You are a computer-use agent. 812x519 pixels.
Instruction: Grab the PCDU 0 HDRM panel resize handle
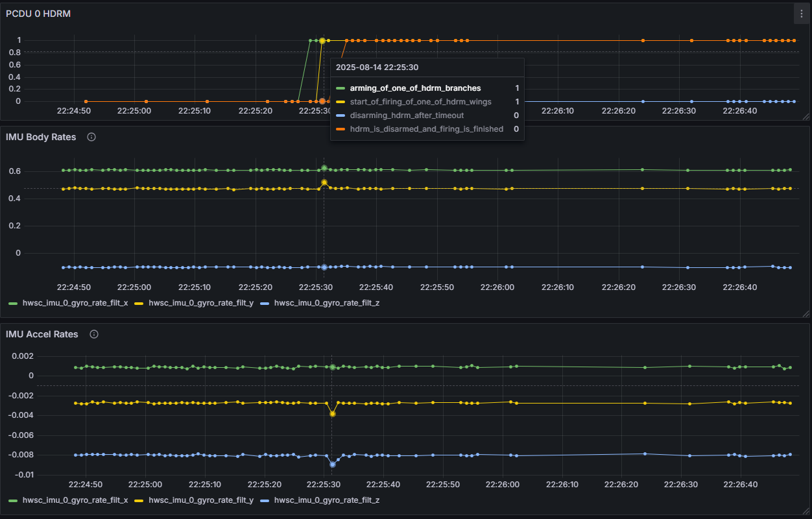(x=806, y=117)
